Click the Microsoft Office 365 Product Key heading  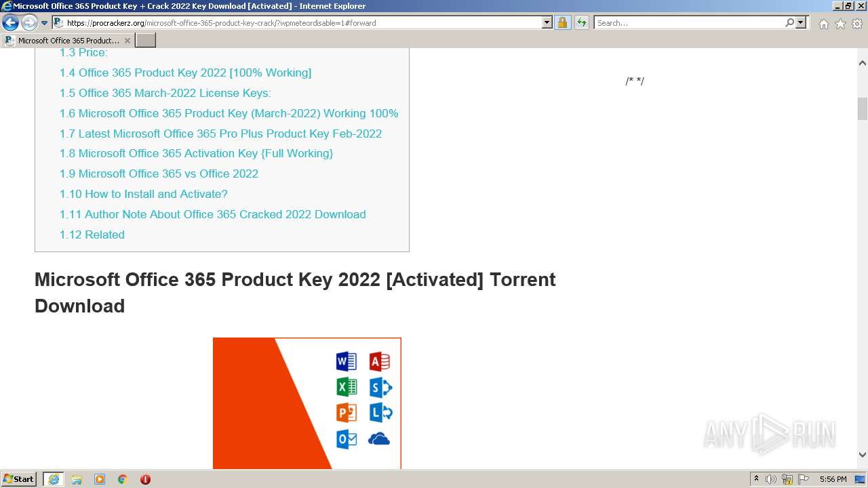coord(295,292)
